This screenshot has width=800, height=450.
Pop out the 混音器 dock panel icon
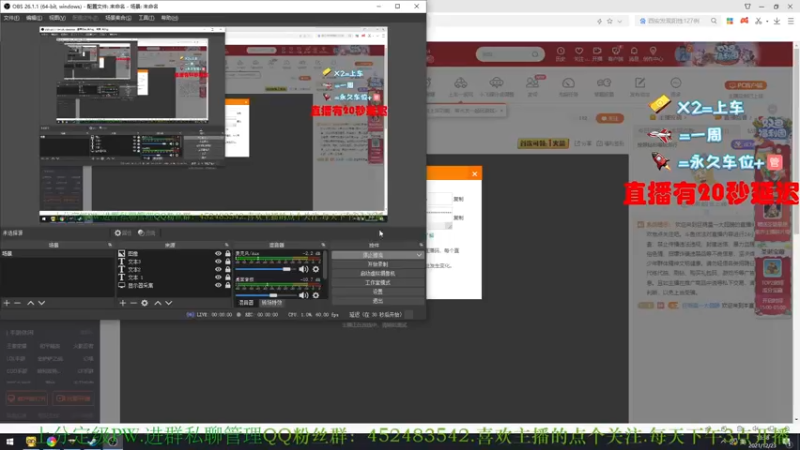pyautogui.click(x=323, y=245)
